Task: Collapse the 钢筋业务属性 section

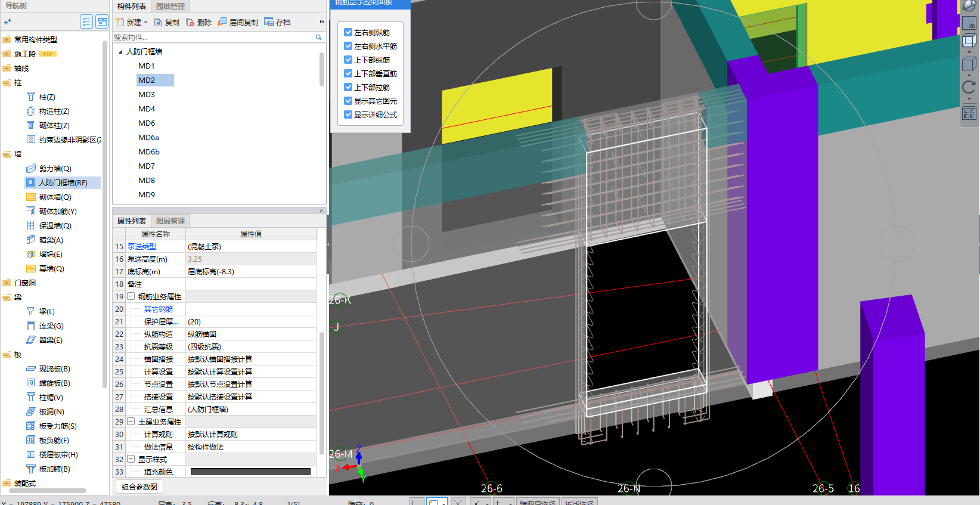Action: 131,296
